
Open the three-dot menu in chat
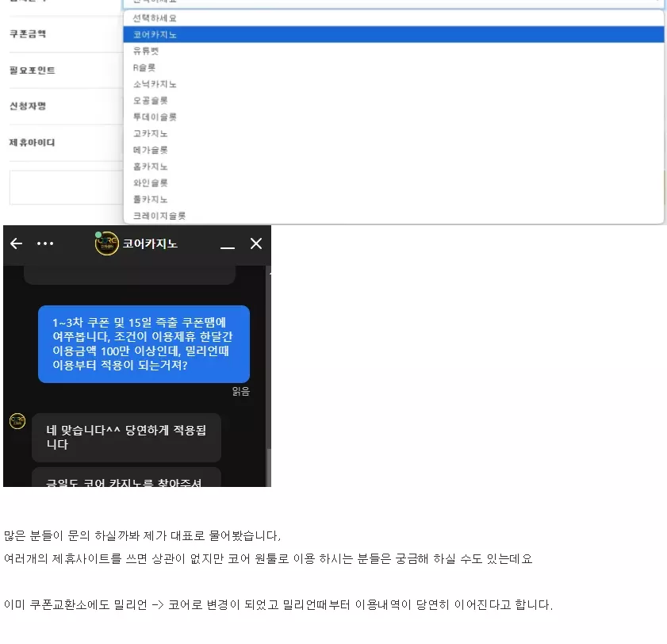click(45, 243)
